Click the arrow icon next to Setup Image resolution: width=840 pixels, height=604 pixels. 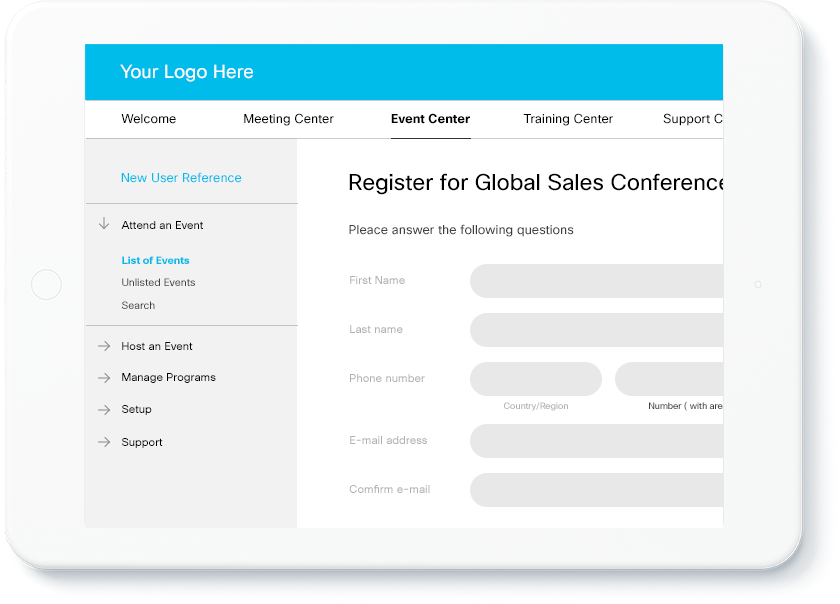coord(103,409)
